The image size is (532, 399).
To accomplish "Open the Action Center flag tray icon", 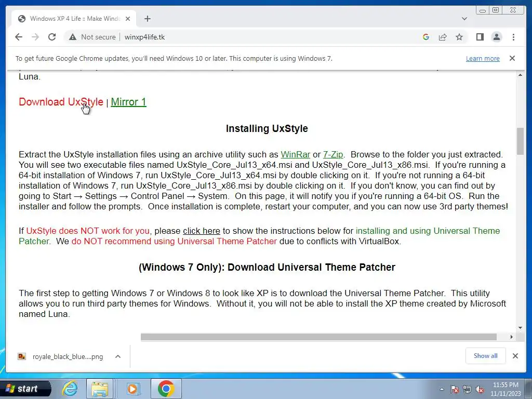I will tap(454, 390).
